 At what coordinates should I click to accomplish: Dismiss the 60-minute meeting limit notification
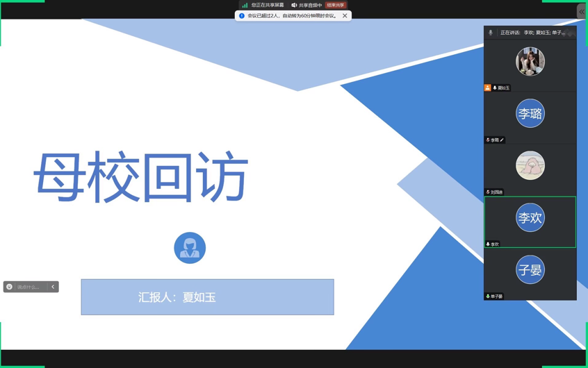pyautogui.click(x=345, y=15)
